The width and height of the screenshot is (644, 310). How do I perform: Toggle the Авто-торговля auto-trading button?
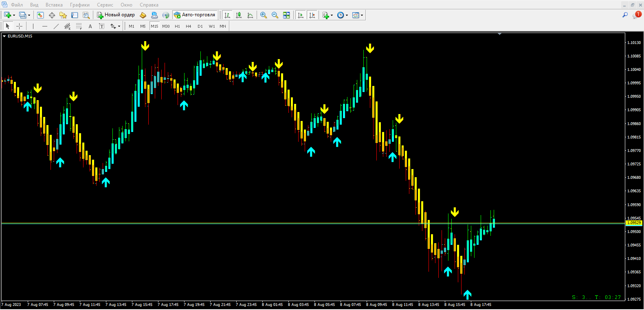195,15
